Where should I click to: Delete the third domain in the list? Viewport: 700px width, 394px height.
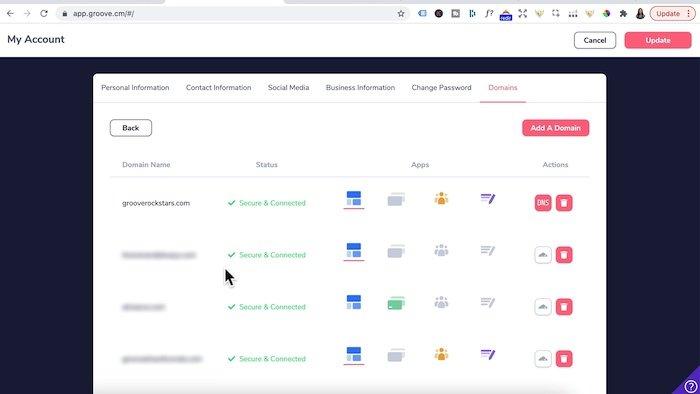564,307
